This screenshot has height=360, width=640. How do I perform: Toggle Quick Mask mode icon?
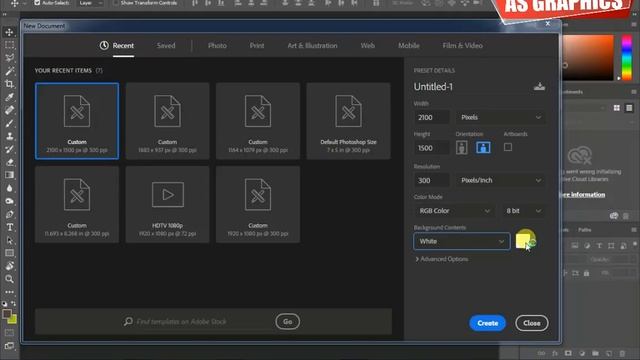coord(9,333)
